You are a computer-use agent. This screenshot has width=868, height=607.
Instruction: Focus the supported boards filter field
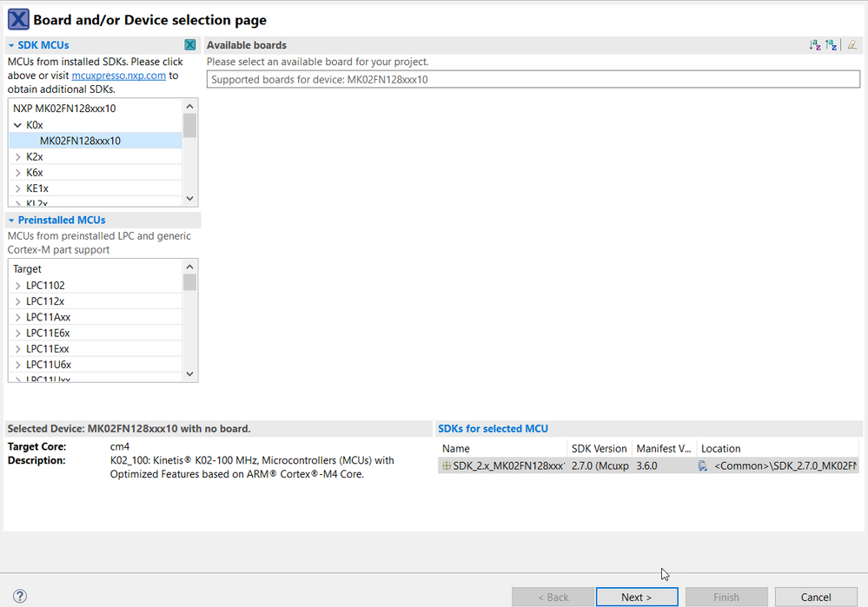(533, 79)
